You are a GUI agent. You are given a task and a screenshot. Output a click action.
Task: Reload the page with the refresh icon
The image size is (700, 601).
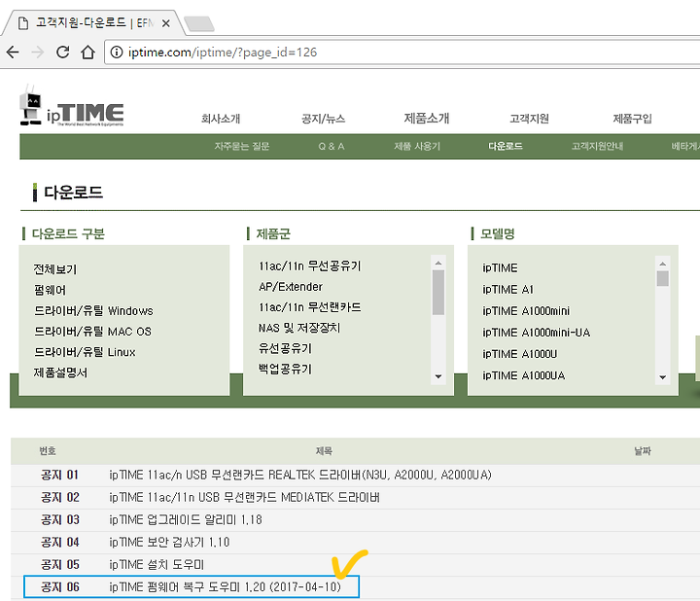pyautogui.click(x=62, y=53)
